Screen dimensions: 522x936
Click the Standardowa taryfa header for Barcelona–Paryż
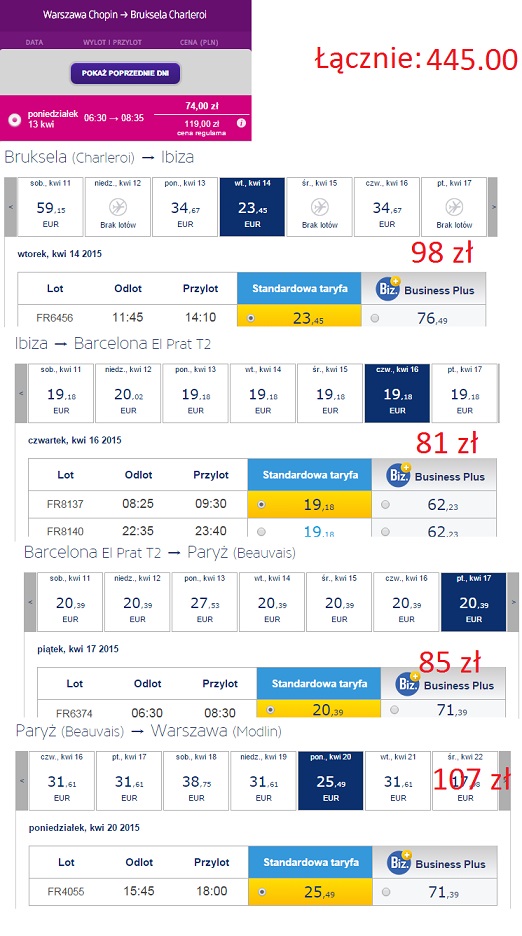tap(319, 683)
